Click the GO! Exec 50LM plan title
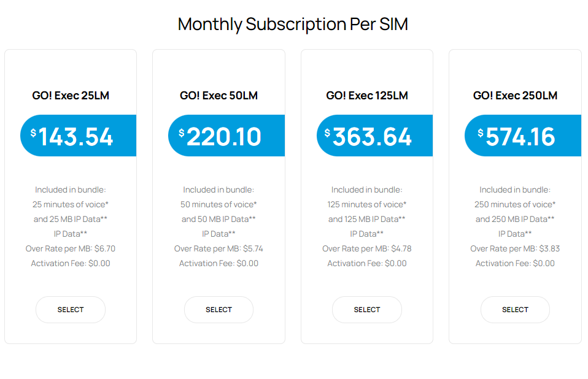The width and height of the screenshot is (588, 379). (x=219, y=96)
